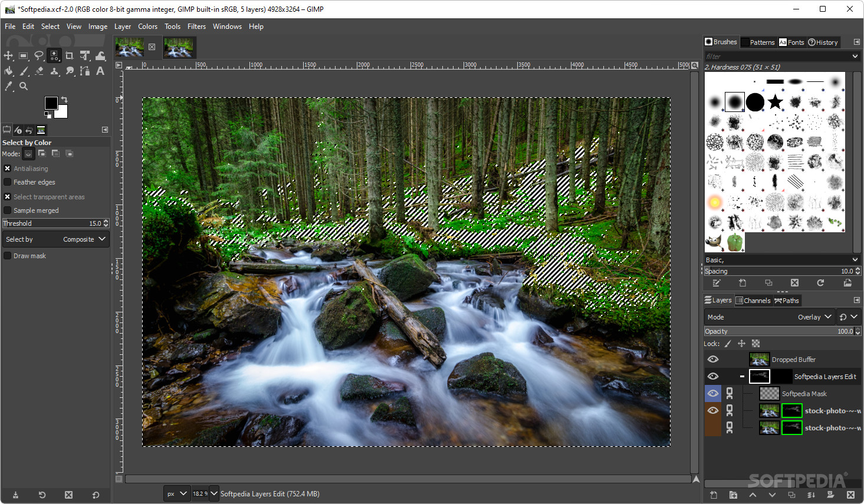
Task: Raise the selected layer
Action: (x=753, y=495)
